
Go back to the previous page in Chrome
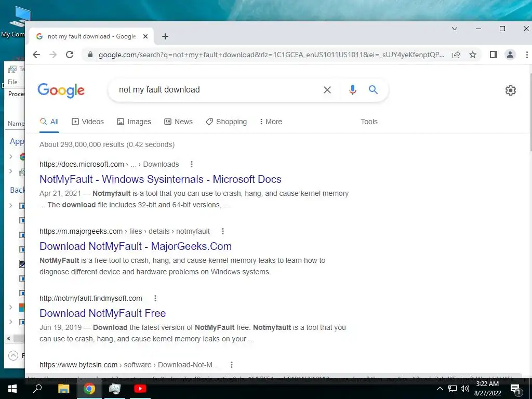[x=36, y=55]
